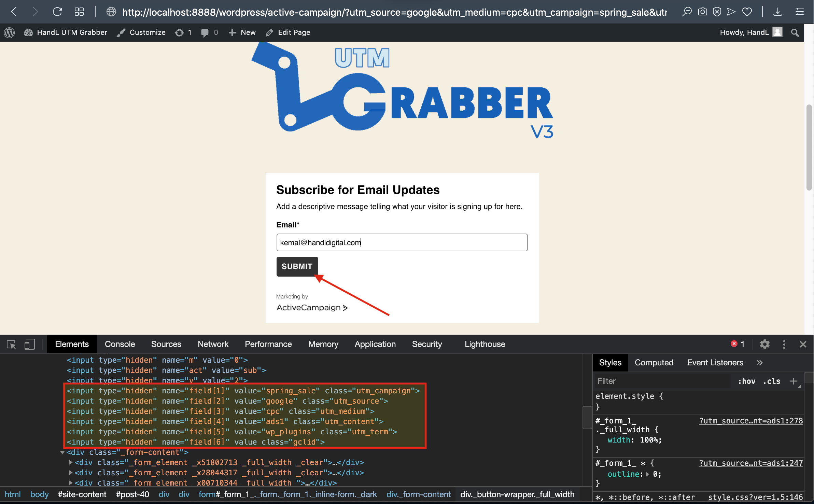Open the Network tab

click(x=213, y=344)
